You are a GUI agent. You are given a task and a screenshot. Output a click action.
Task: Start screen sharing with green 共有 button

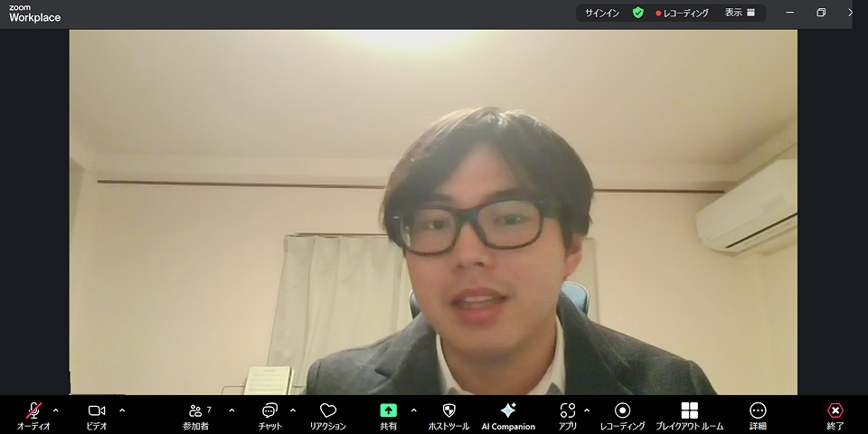tap(388, 410)
